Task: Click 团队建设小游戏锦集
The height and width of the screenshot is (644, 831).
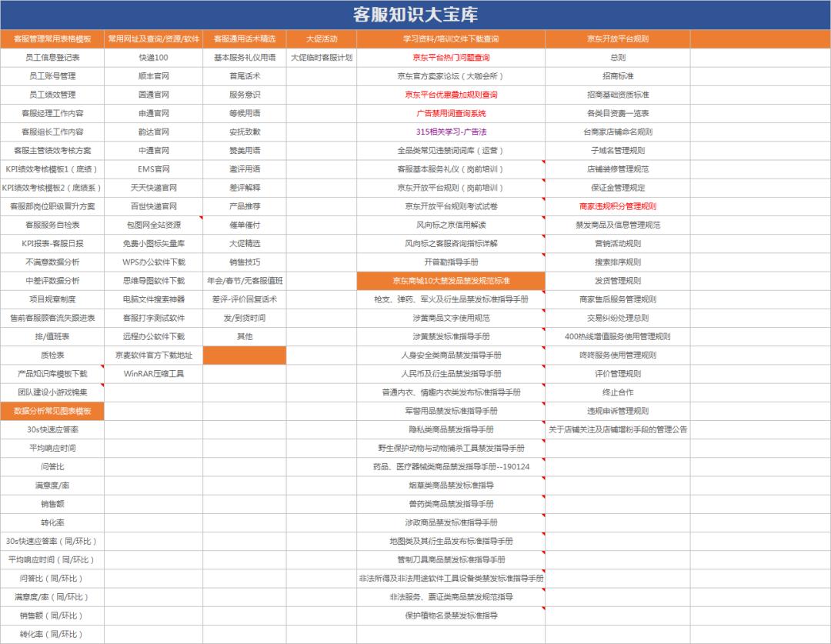Action: tap(52, 392)
